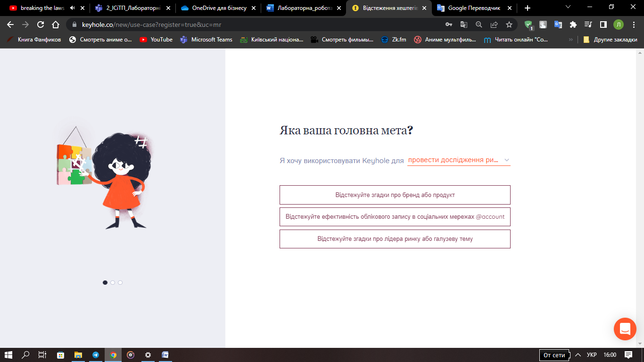Open Windows Settings gear on taskbar
The height and width of the screenshot is (362, 644).
(x=148, y=355)
